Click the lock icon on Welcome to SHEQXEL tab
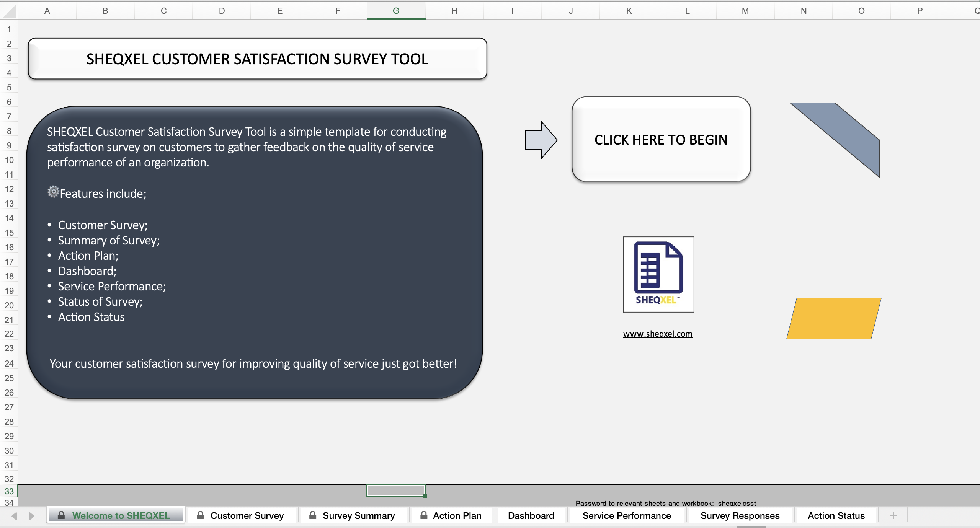 [x=61, y=515]
